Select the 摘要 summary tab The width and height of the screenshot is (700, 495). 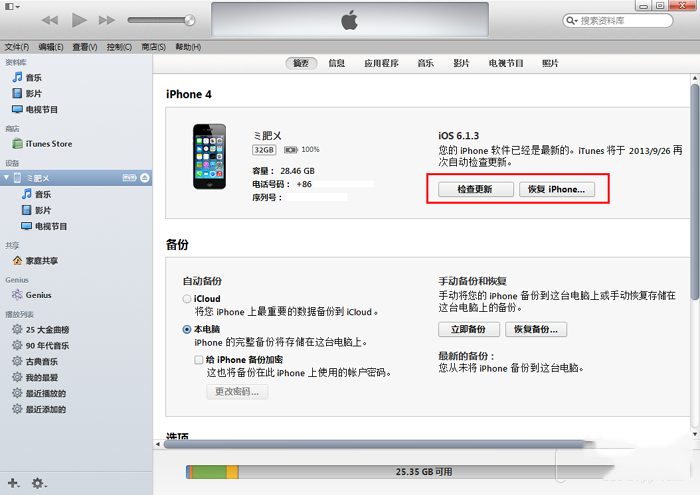coord(301,63)
